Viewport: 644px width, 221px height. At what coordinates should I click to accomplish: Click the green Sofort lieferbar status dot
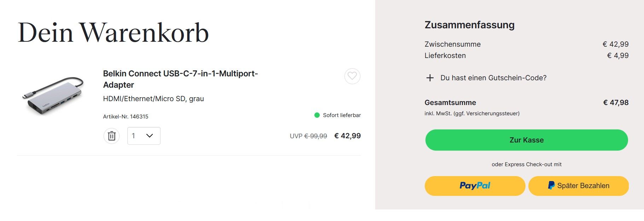pyautogui.click(x=317, y=115)
